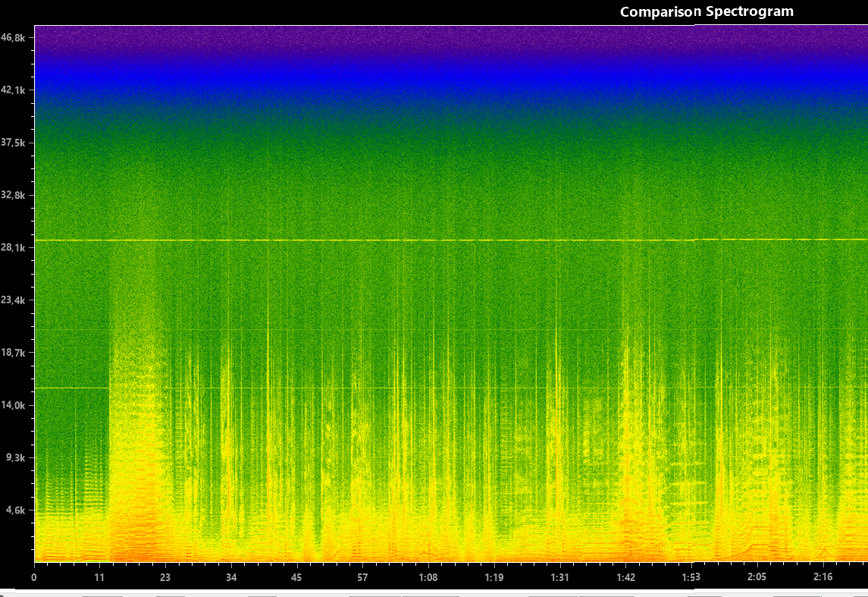Select the 9.3k frequency label
868x597 pixels.
[17, 458]
